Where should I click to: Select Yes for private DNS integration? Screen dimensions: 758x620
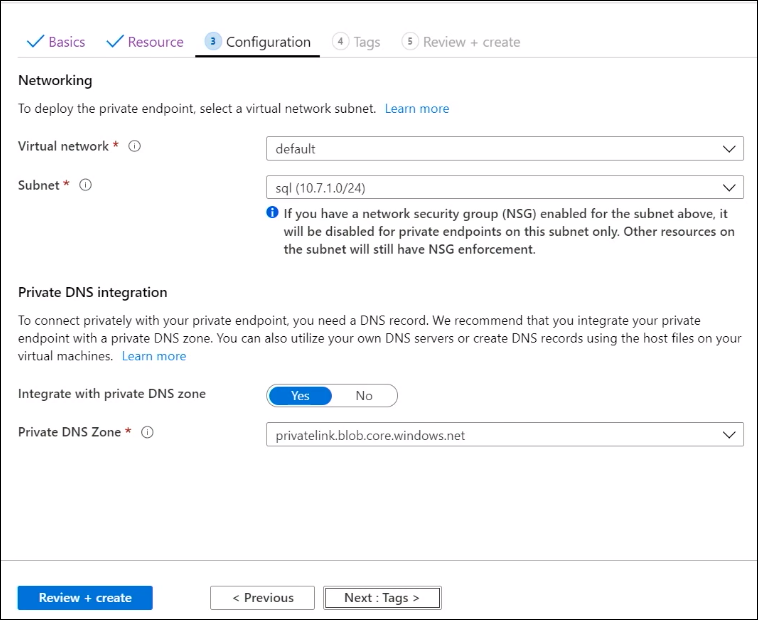(x=300, y=396)
